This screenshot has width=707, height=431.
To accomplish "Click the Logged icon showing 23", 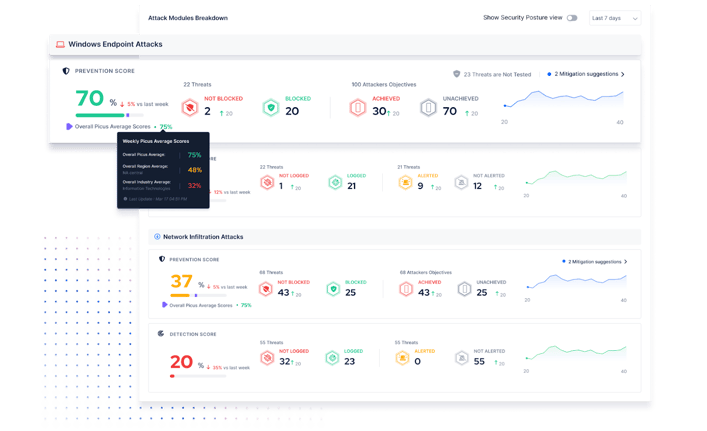I will [x=331, y=357].
